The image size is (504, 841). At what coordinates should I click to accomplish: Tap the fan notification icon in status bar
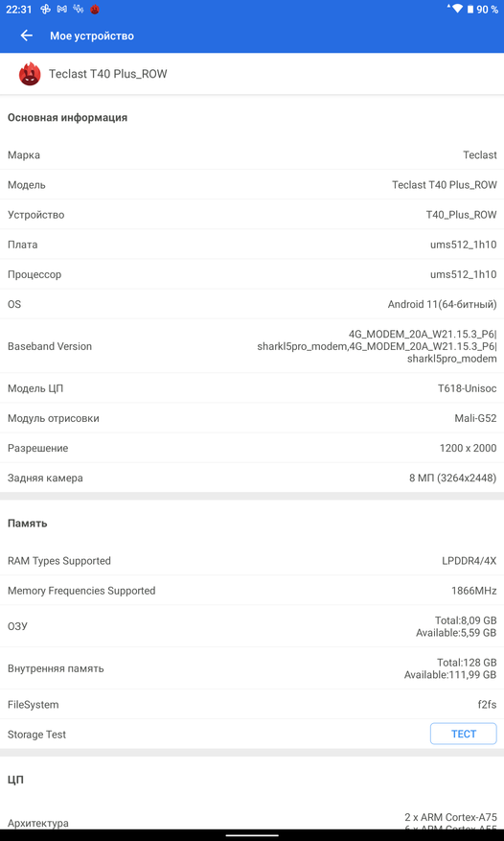pyautogui.click(x=46, y=10)
